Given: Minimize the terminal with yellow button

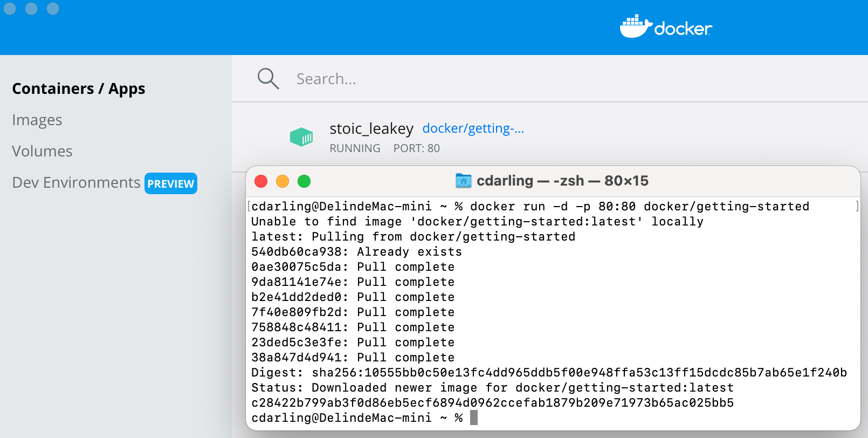Looking at the screenshot, I should click(283, 181).
